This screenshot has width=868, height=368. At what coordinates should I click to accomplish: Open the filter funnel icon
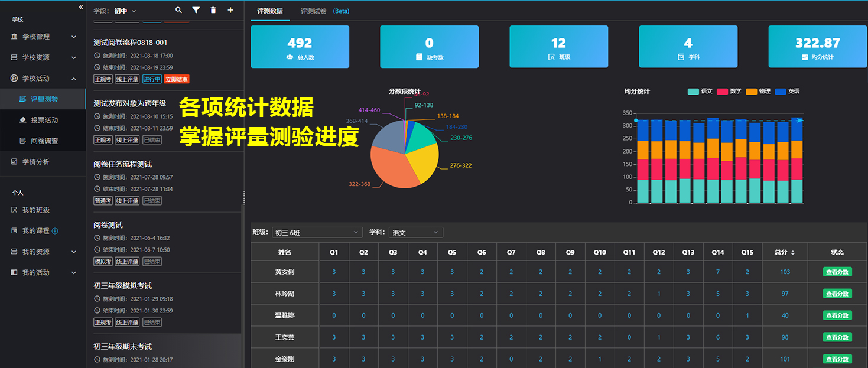pyautogui.click(x=196, y=11)
